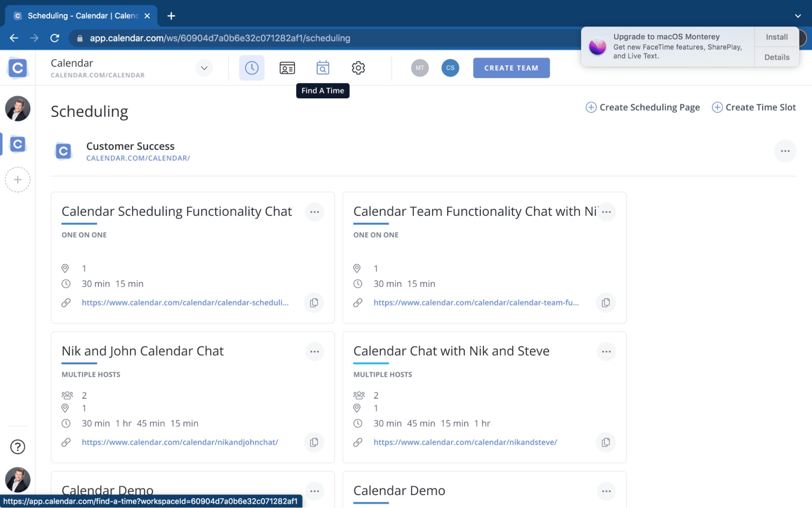Open Find A Time calendar icon
The width and height of the screenshot is (812, 508).
click(x=323, y=68)
